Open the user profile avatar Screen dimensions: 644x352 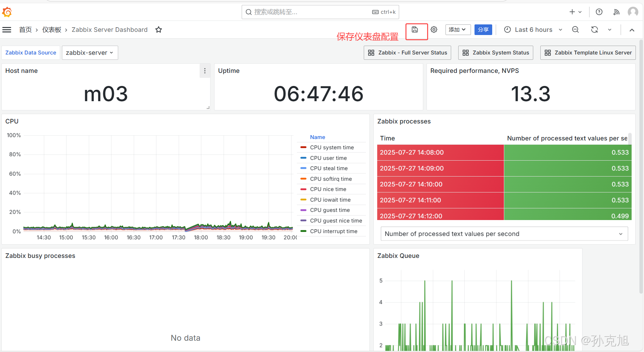[633, 12]
